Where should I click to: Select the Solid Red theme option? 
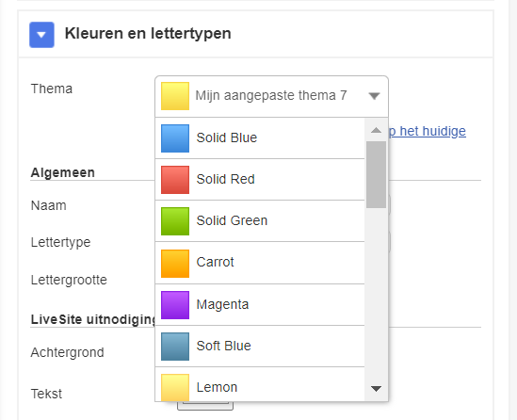tap(260, 180)
